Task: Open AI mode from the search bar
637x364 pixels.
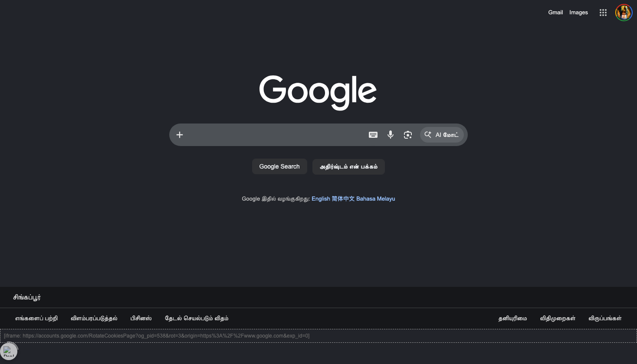Action: pyautogui.click(x=442, y=135)
